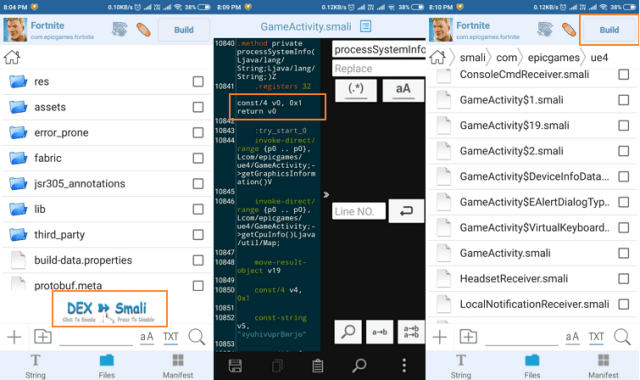This screenshot has width=640, height=380.
Task: Tap the add-folder icon on the ue4 folder screen toolbar
Action: click(x=469, y=337)
